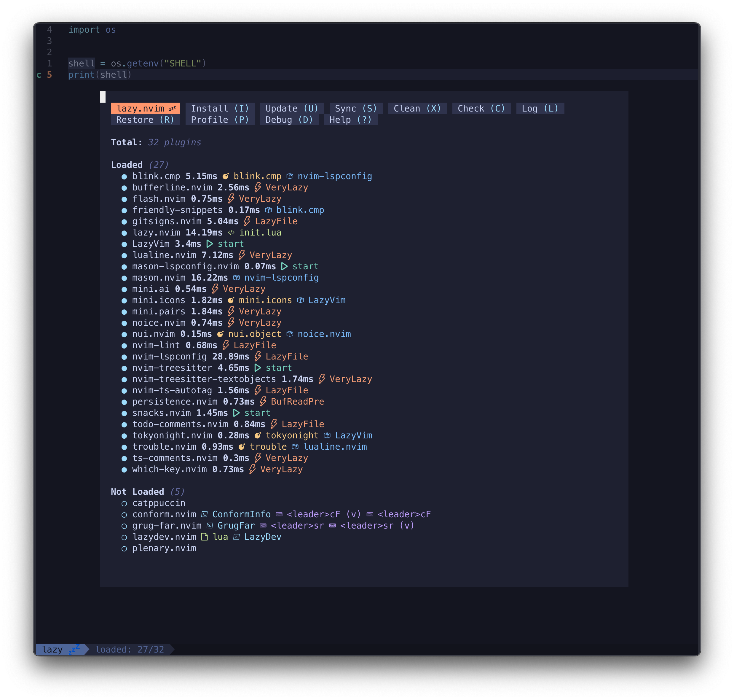
Task: Click the lightning icon on gitsigns.nvim row
Action: [x=247, y=221]
